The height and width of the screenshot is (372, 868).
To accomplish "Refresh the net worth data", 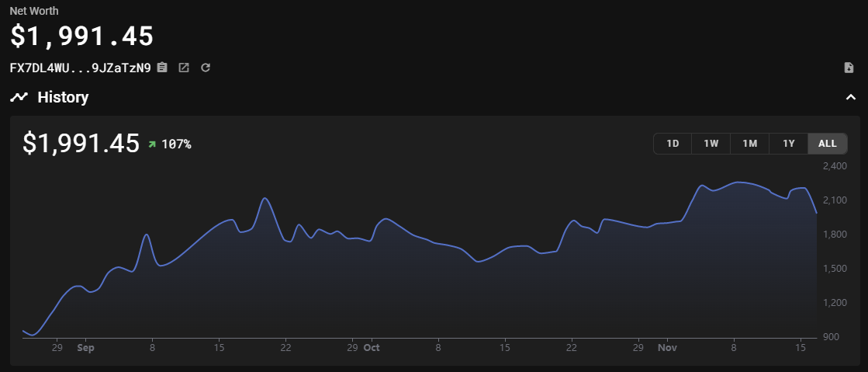I will tap(206, 68).
